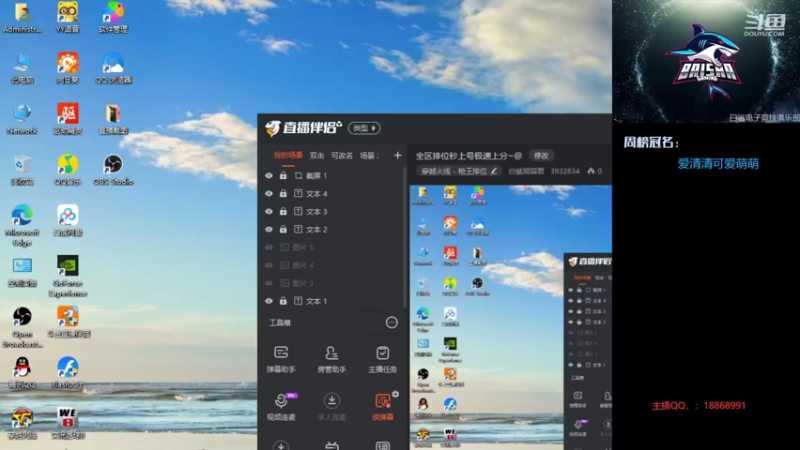This screenshot has width=800, height=450.
Task: Add a new scene with plus icon
Action: pyautogui.click(x=397, y=155)
